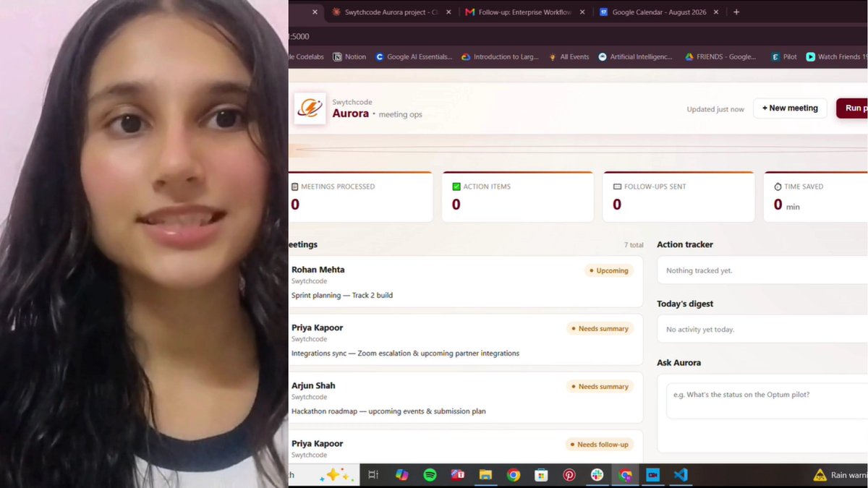
Task: Click the Action Items green check icon
Action: 456,187
